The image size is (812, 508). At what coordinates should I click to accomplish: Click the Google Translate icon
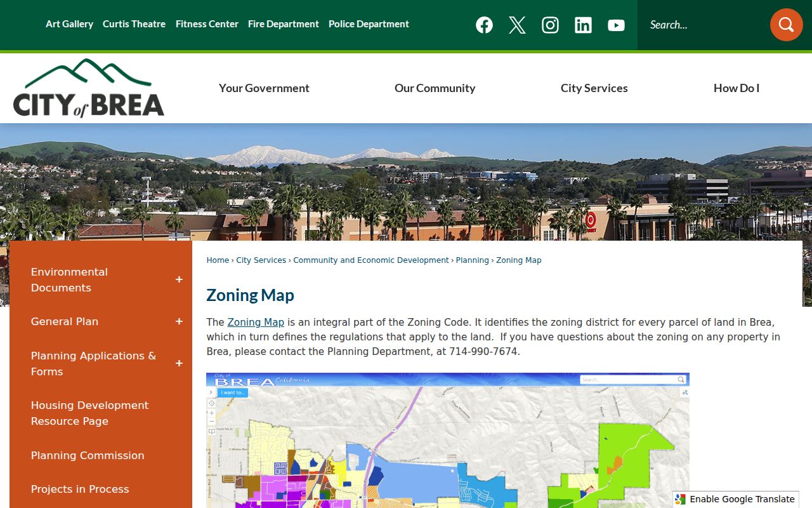(681, 499)
